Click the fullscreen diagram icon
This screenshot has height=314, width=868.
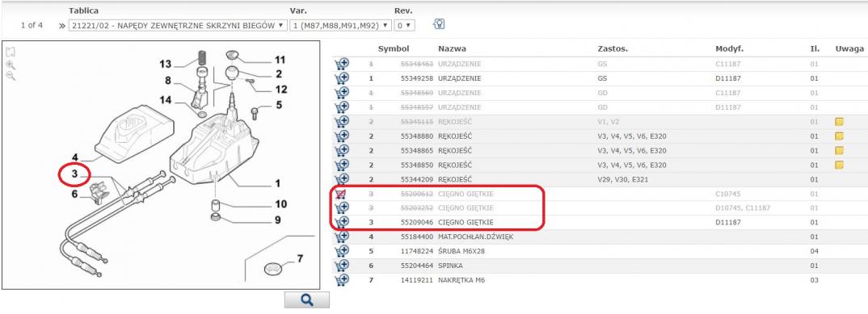pos(10,52)
